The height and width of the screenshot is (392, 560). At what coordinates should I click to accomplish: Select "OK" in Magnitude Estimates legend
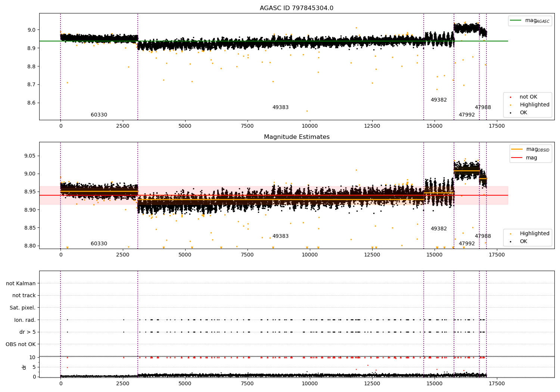[x=523, y=242]
